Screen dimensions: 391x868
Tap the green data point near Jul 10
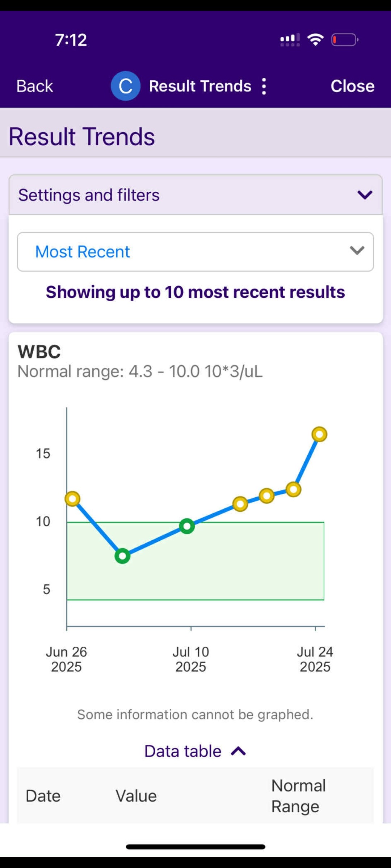(x=187, y=526)
